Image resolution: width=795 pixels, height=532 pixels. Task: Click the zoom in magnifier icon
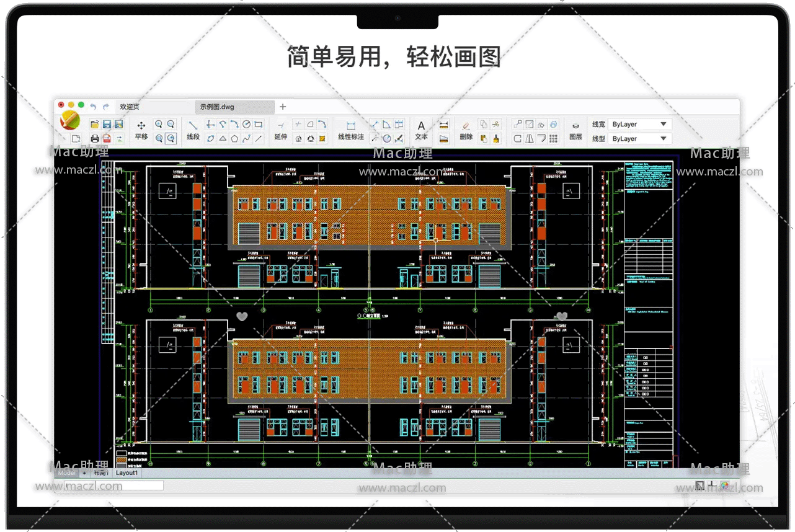pyautogui.click(x=159, y=124)
